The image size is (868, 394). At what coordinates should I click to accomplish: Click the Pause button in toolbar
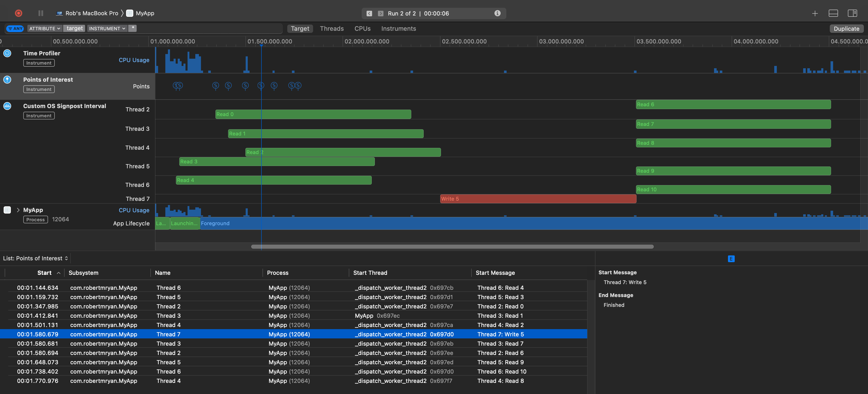point(41,13)
